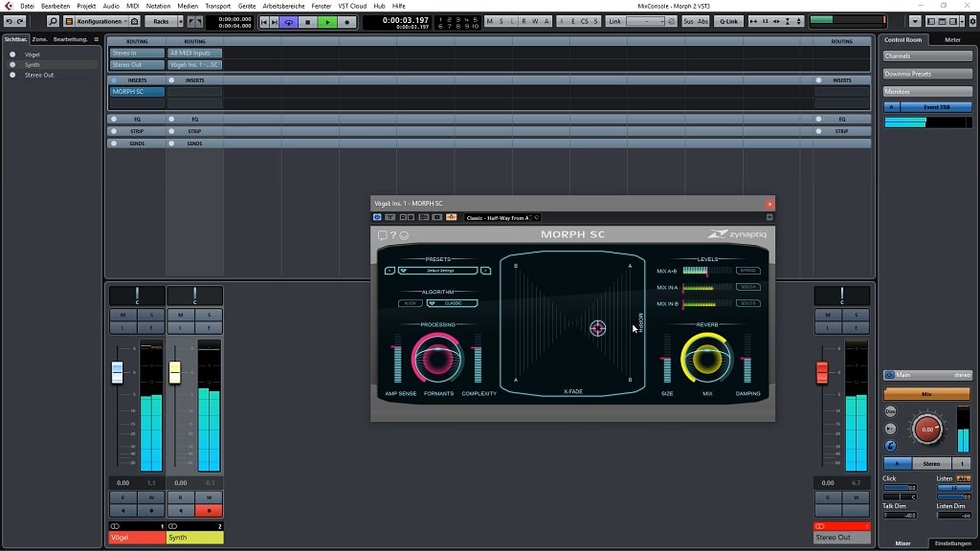Click the MORPH SC speech bubble icon
This screenshot has width=980, height=551.
click(x=382, y=235)
